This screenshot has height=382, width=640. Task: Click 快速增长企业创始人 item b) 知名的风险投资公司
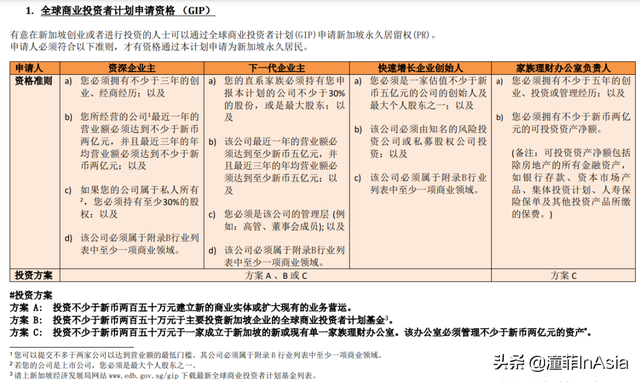coord(420,141)
